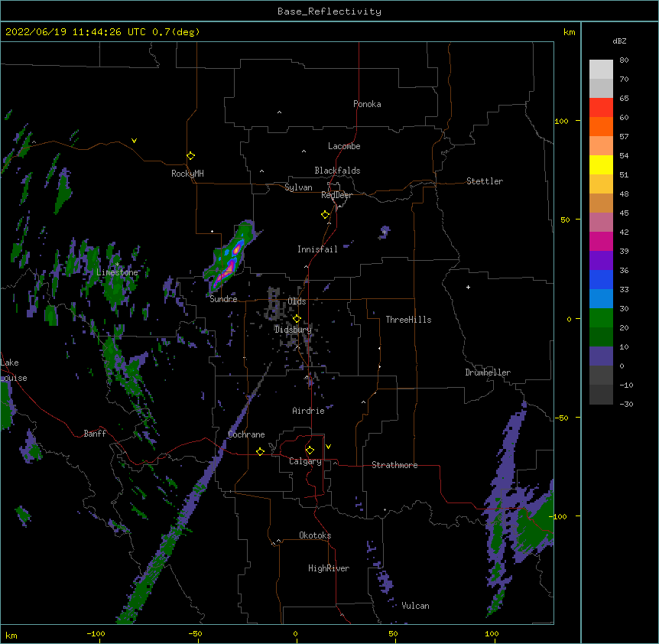
Task: Click the Cochrane town label
Action: [246, 434]
